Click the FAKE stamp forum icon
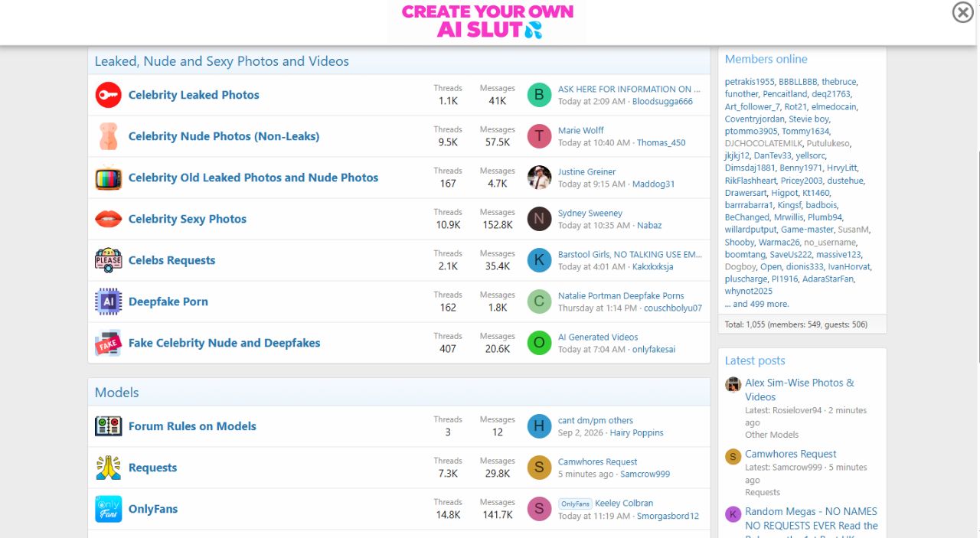Image resolution: width=980 pixels, height=538 pixels. click(x=108, y=343)
